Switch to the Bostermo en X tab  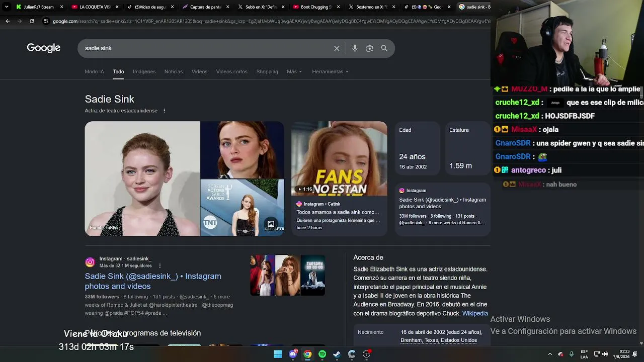tap(371, 7)
